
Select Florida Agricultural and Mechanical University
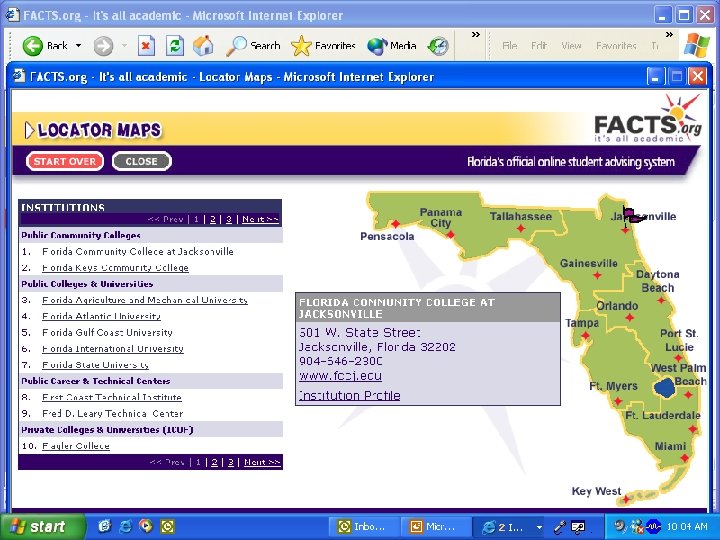(x=145, y=300)
